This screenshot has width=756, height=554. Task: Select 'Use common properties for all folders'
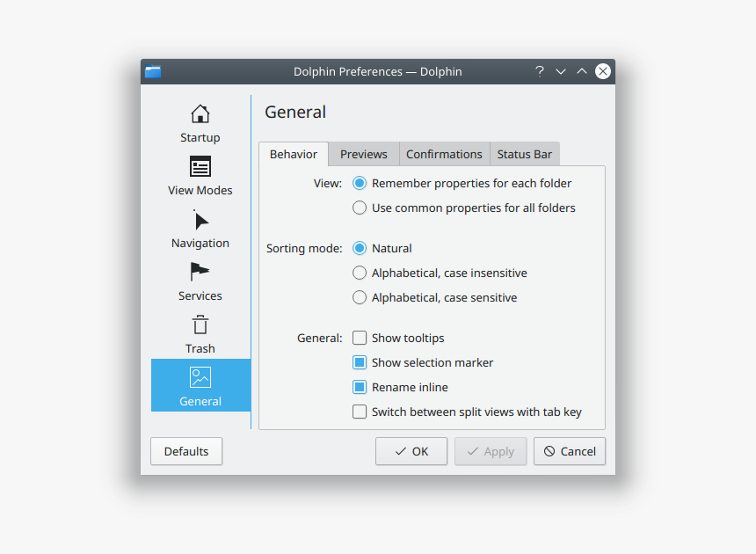(360, 208)
